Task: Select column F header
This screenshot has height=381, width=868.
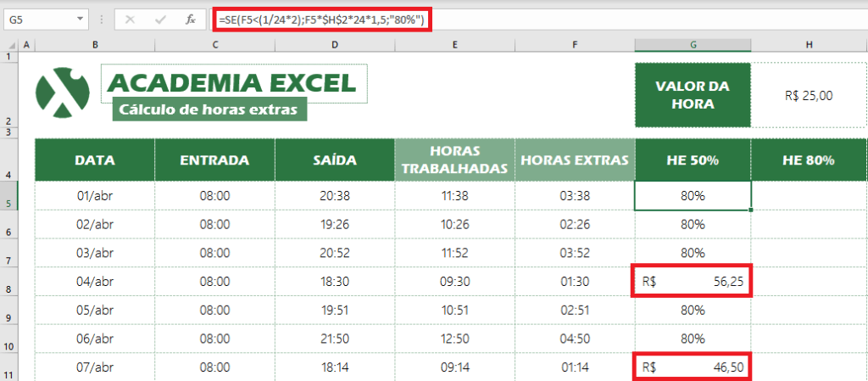Action: [x=575, y=46]
